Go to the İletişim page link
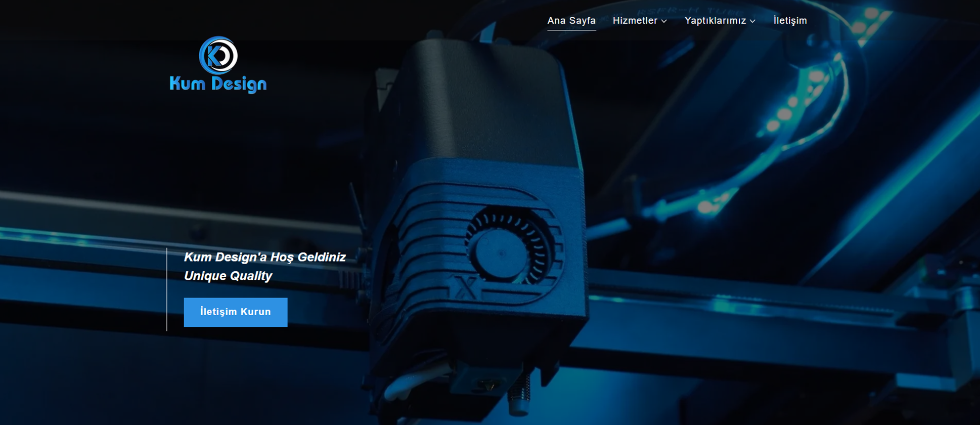 (790, 21)
